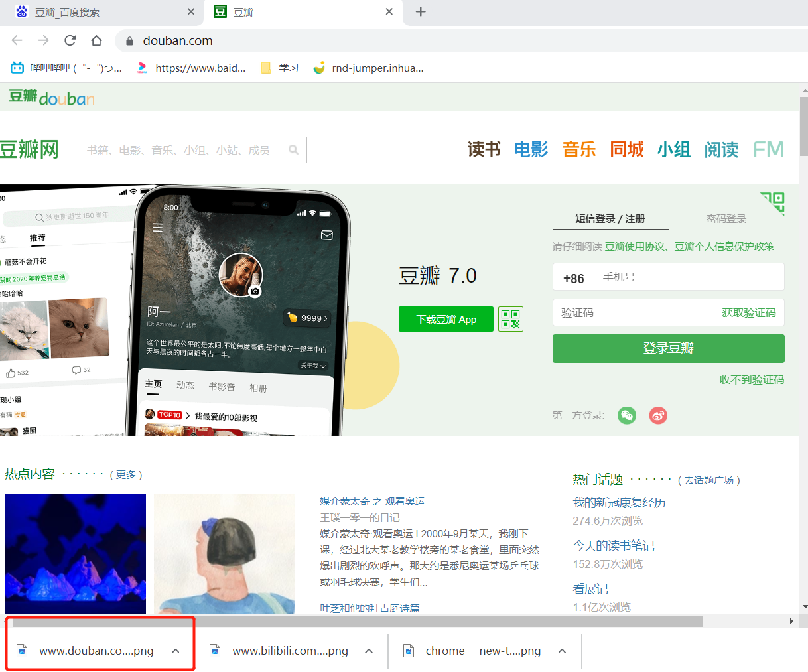This screenshot has width=808, height=672.
Task: Click the horizontal scrollbar thumb
Action: (357, 622)
